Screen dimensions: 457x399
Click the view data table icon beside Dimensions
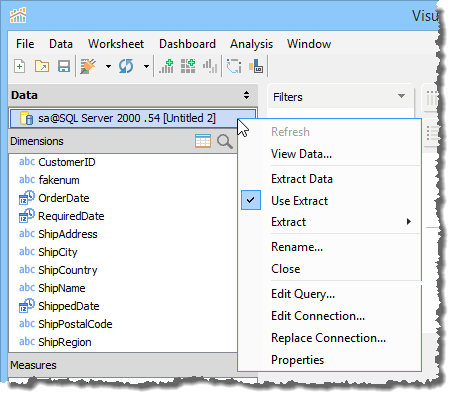tap(203, 141)
